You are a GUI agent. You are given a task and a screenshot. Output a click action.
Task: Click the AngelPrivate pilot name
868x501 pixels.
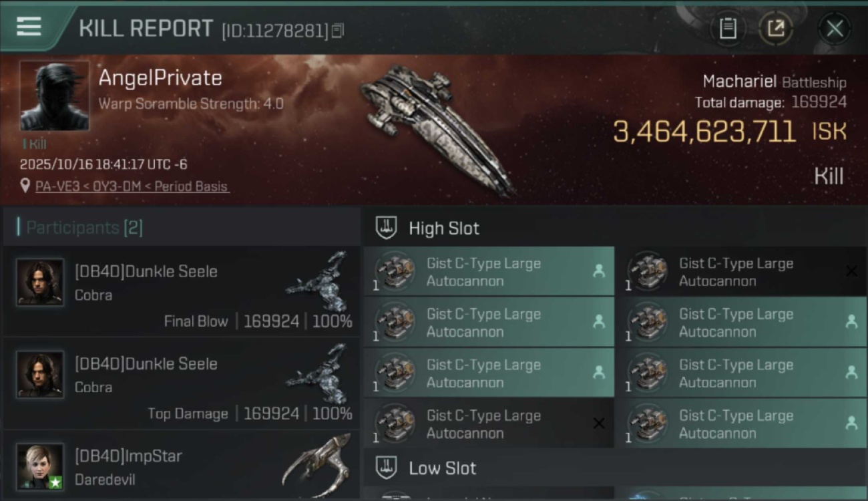pyautogui.click(x=160, y=78)
